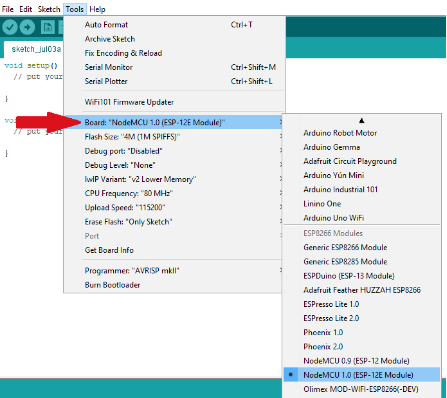Open the Sketch menu

pos(49,9)
